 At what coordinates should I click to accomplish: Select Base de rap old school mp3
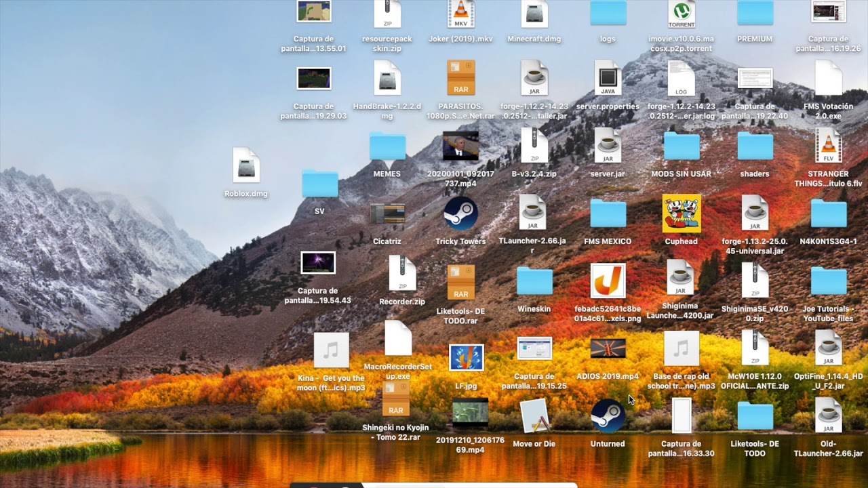(682, 348)
